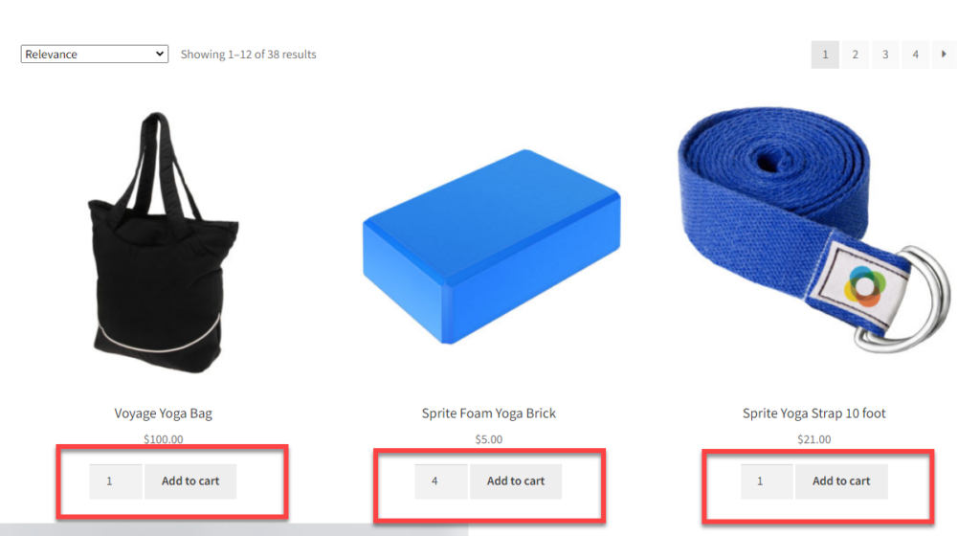Open the Voyage Yoga Bag title link

163,413
